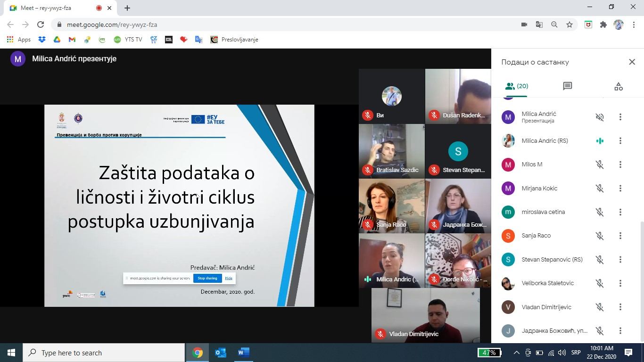This screenshot has height=362, width=644.
Task: Select Vladan Dimitrijevic's video tile
Action: point(426,315)
